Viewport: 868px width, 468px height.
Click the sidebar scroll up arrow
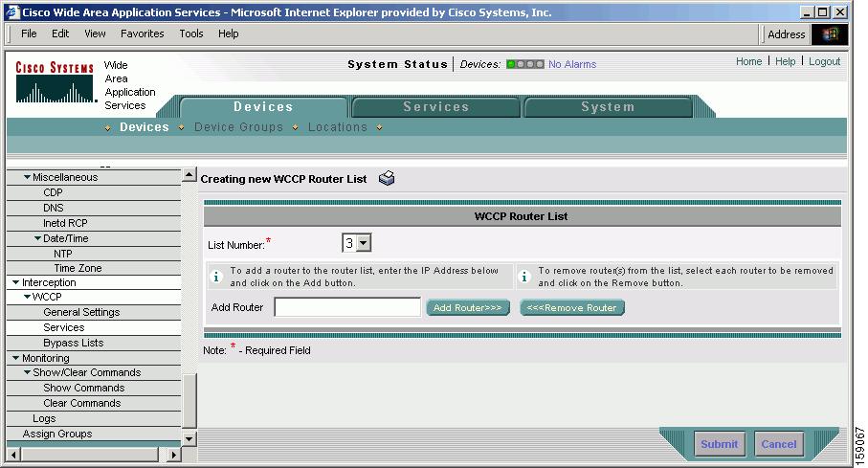[x=189, y=175]
